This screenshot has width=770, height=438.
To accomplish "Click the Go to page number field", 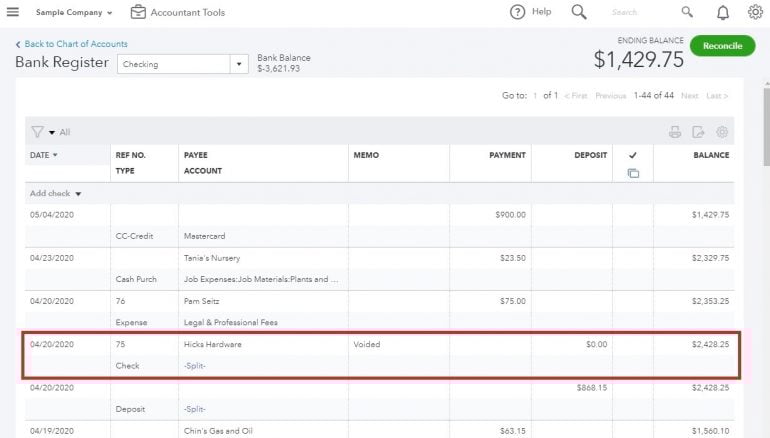I will (x=535, y=96).
